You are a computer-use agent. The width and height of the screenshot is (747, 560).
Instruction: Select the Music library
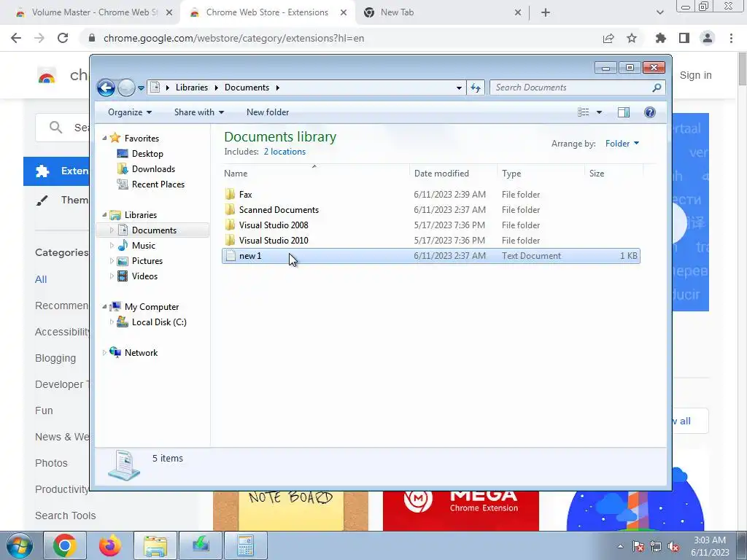(x=144, y=246)
